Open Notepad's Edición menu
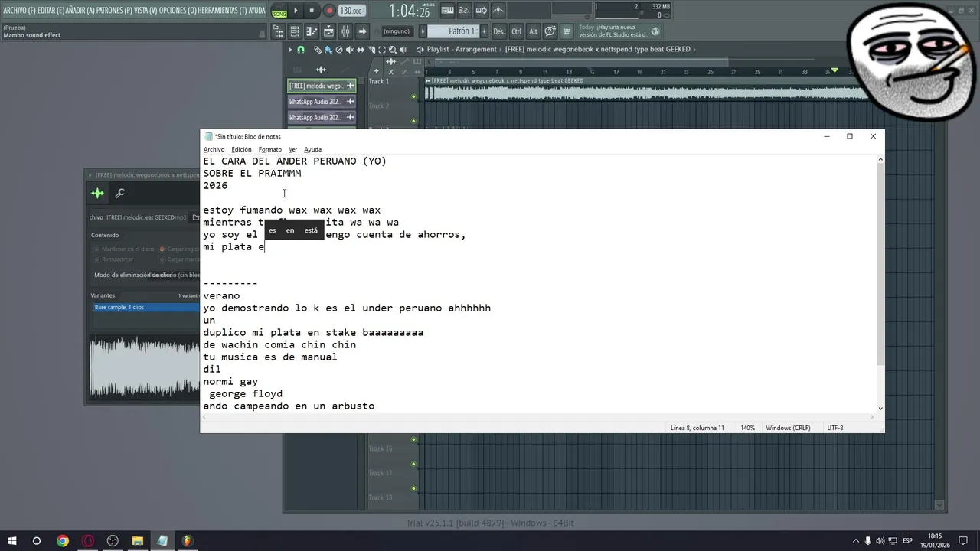The width and height of the screenshot is (980, 551). 241,149
